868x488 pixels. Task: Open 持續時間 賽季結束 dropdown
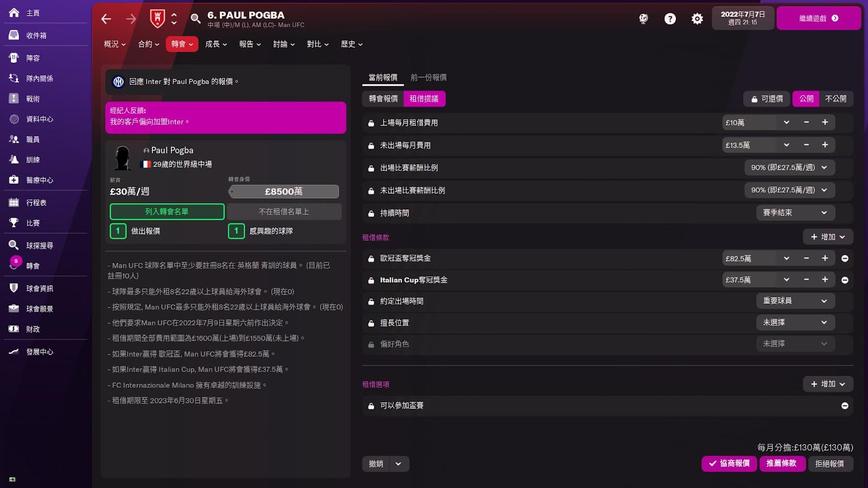[x=795, y=213]
